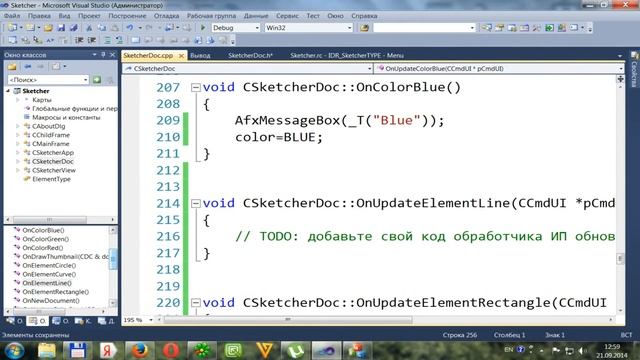Open uTorrent icon in the taskbar
This screenshot has height=360, width=640.
(296, 350)
